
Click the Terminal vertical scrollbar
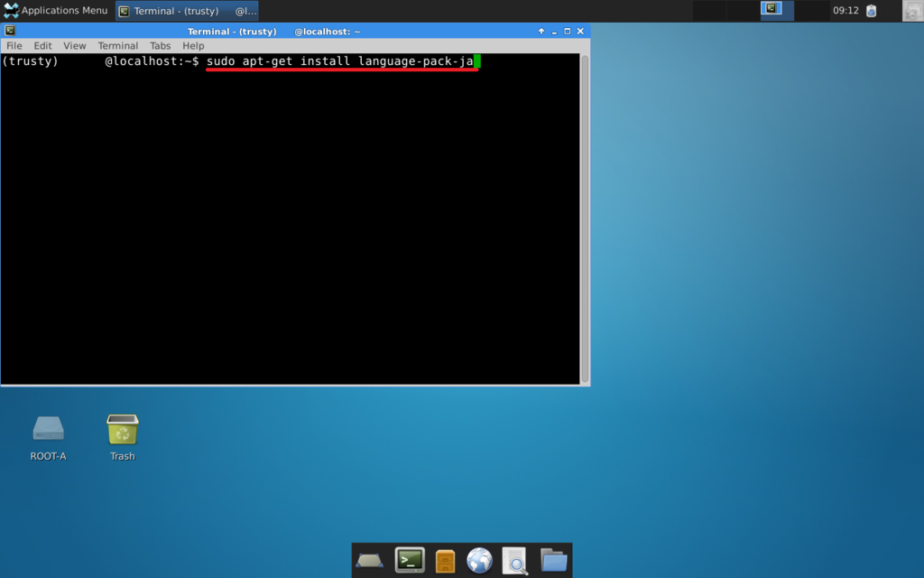point(585,219)
